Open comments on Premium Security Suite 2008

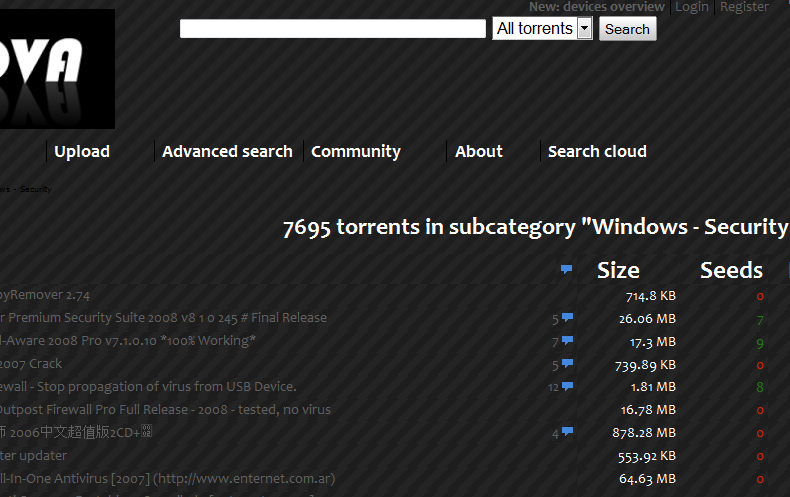point(567,318)
